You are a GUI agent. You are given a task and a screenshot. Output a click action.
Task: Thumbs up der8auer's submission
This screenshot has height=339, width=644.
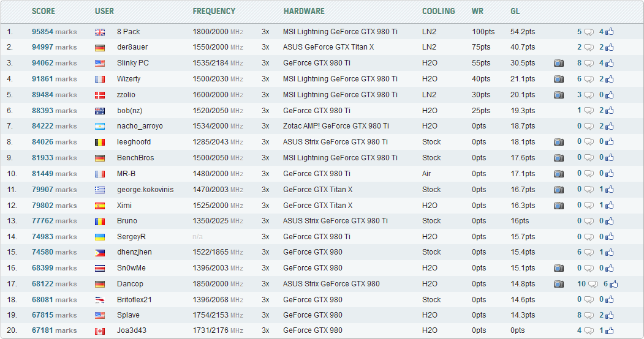click(x=610, y=47)
